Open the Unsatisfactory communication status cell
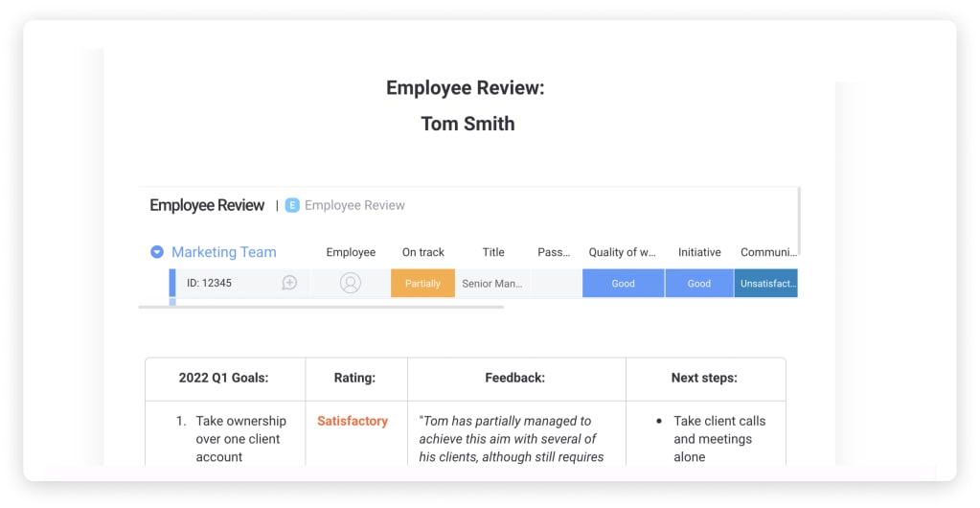Screen dimensions: 980x508 pos(766,284)
